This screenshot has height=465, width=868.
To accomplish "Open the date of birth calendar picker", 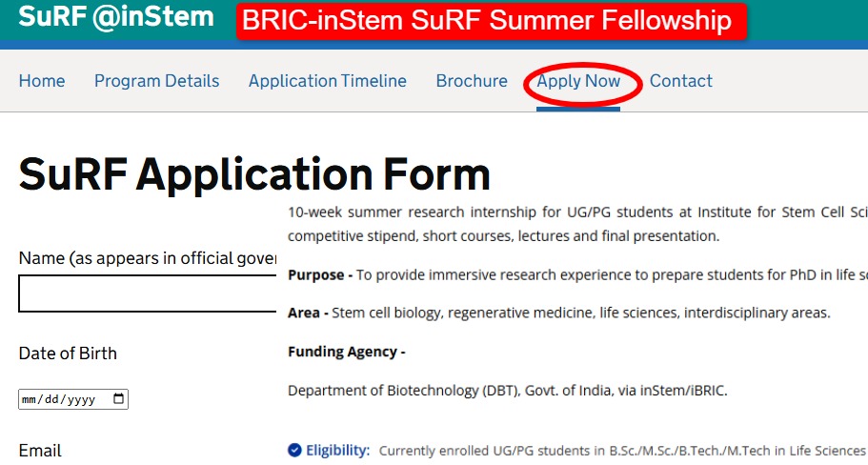I will pyautogui.click(x=118, y=400).
